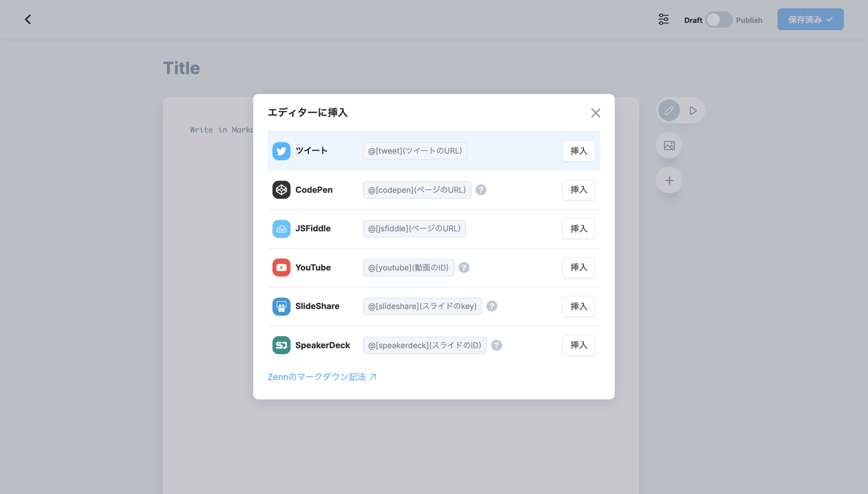Show help for YouTube video ID

[x=464, y=267]
